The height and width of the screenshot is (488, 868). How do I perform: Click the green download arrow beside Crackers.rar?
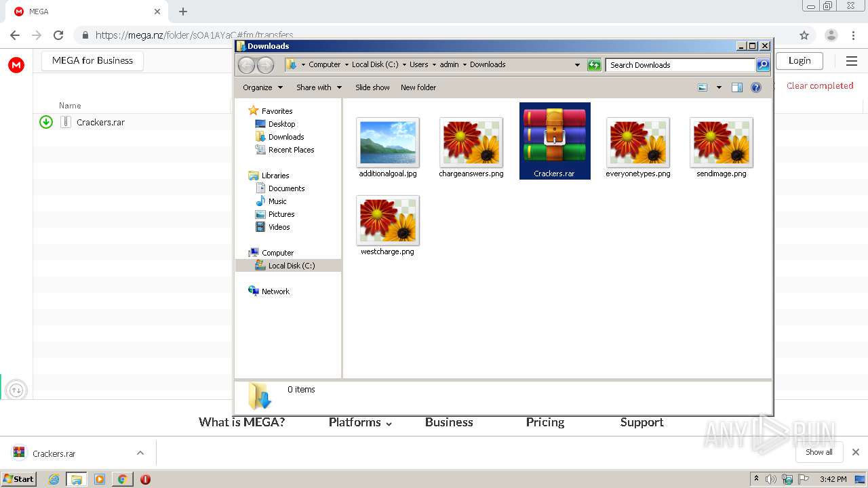pyautogui.click(x=46, y=122)
